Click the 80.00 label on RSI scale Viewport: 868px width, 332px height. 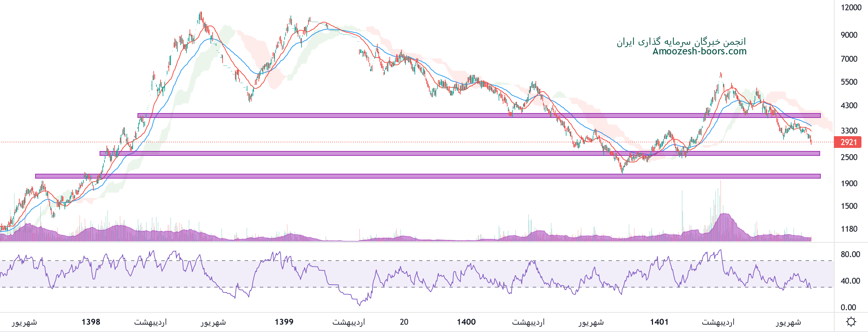click(x=850, y=254)
